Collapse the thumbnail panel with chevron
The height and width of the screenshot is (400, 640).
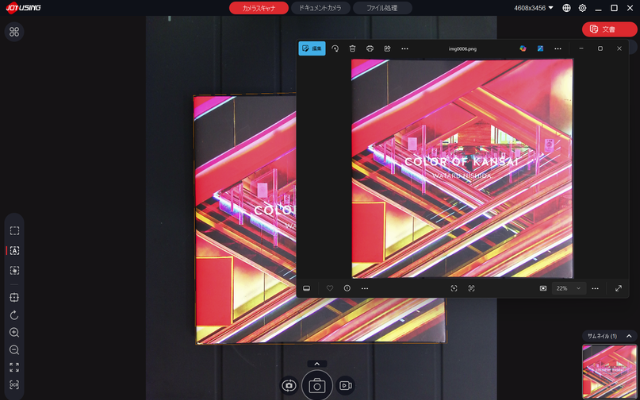[629, 336]
